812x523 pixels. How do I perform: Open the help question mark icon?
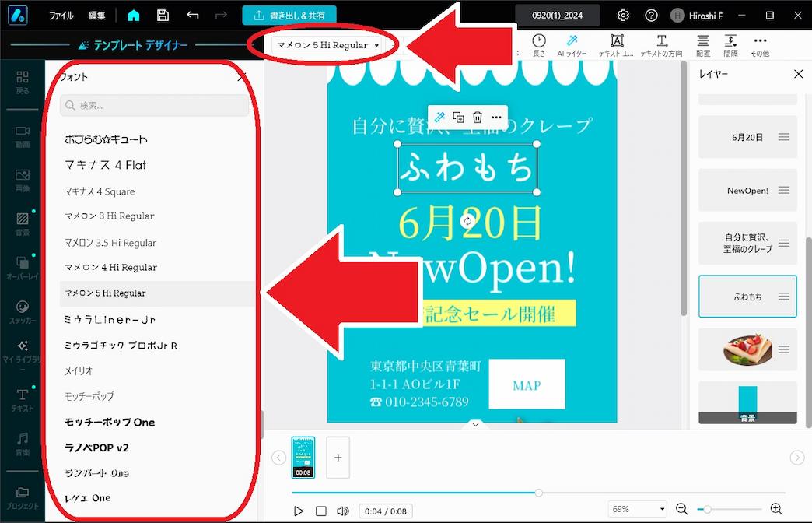tap(651, 16)
